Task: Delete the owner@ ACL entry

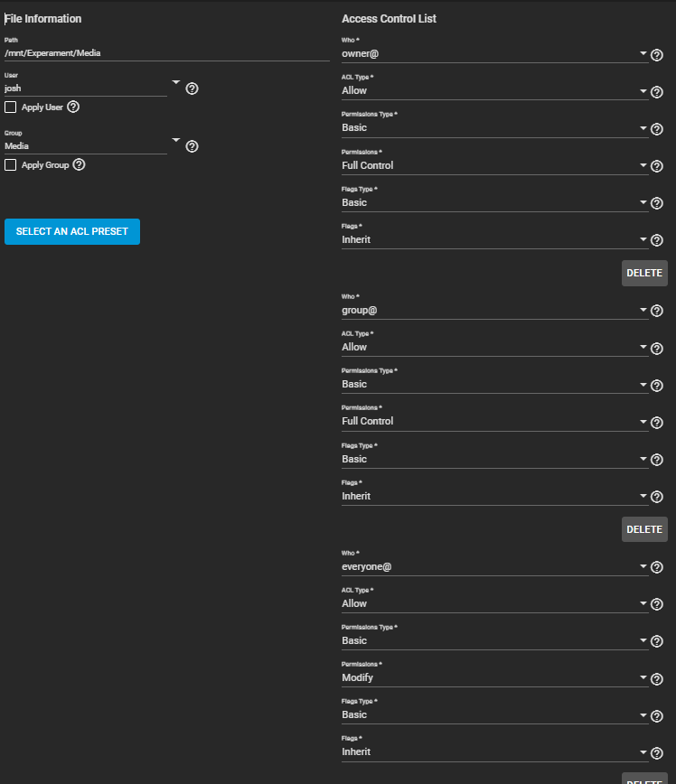Action: (644, 273)
